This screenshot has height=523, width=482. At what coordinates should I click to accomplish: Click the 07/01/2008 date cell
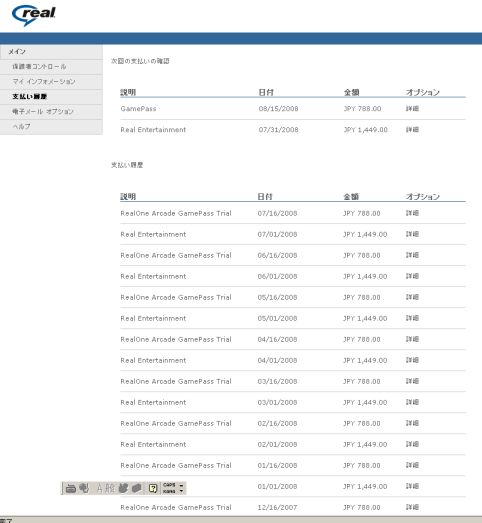pyautogui.click(x=277, y=234)
